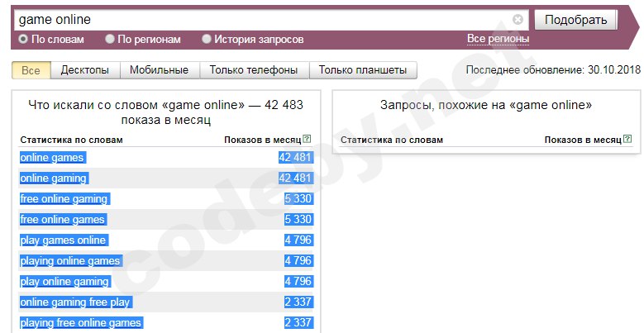Switch to the 'Мобильные' tab
This screenshot has height=333, width=644.
(x=160, y=70)
